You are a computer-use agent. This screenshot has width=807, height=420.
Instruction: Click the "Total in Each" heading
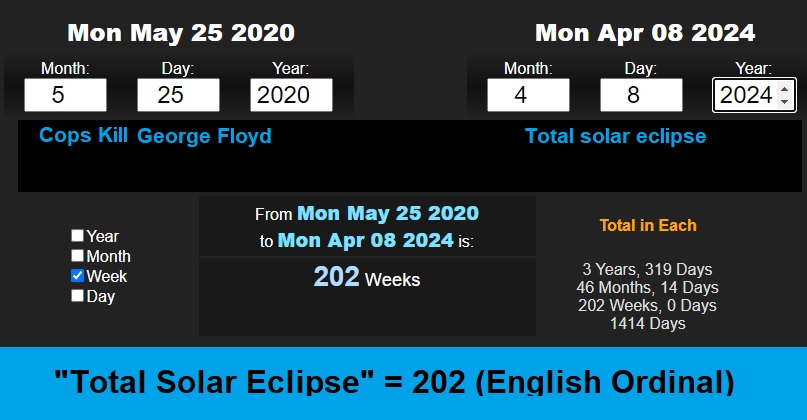coord(648,226)
